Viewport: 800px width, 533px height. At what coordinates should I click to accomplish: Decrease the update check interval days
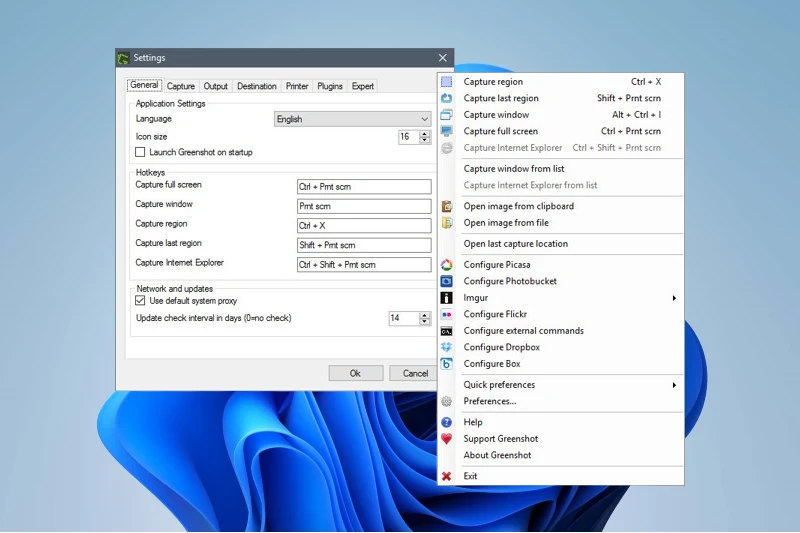coord(424,321)
